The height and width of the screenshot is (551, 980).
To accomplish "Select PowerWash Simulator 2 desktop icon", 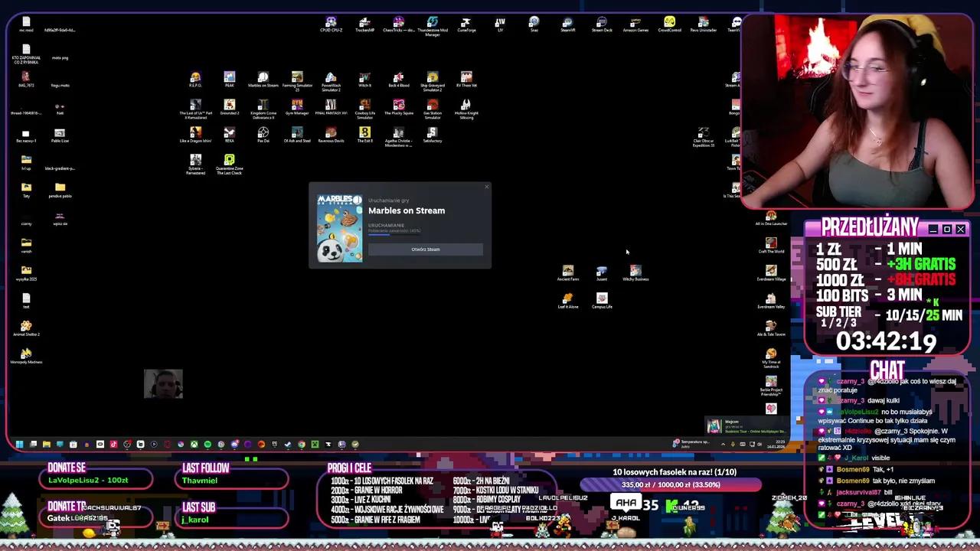I will (331, 80).
